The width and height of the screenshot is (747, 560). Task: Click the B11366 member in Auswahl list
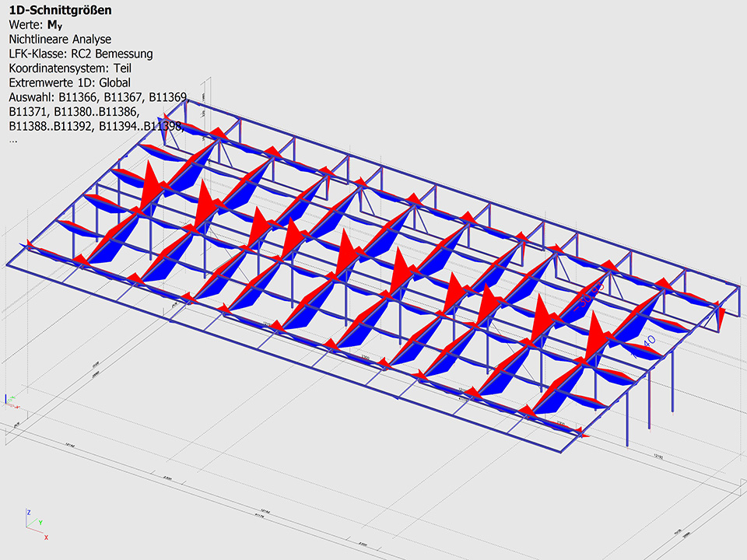pos(75,97)
